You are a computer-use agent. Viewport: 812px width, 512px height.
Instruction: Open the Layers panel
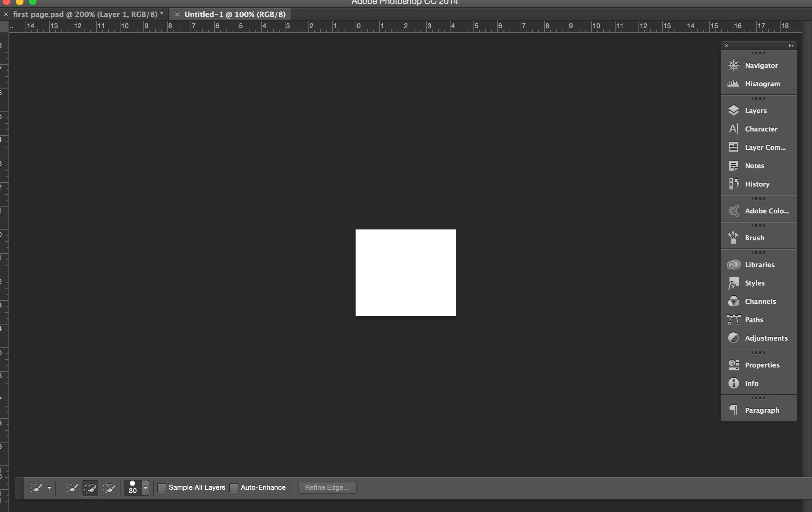755,111
